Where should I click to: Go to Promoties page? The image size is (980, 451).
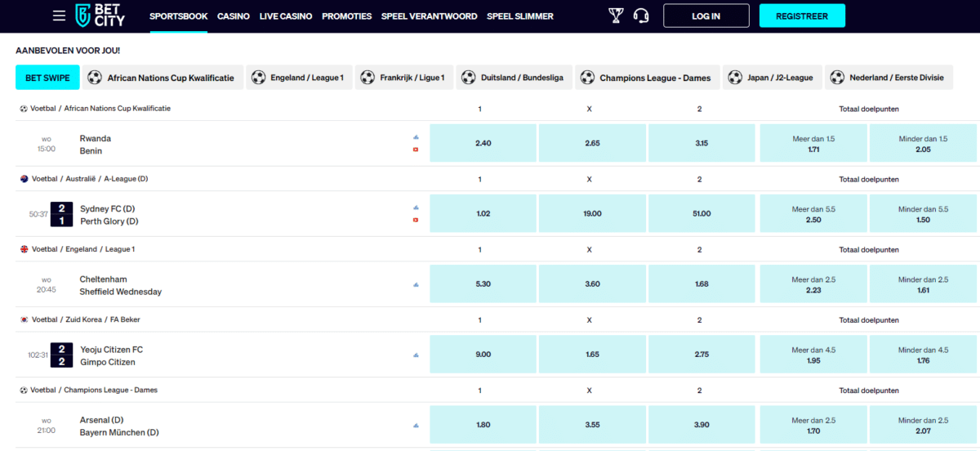coord(346,16)
